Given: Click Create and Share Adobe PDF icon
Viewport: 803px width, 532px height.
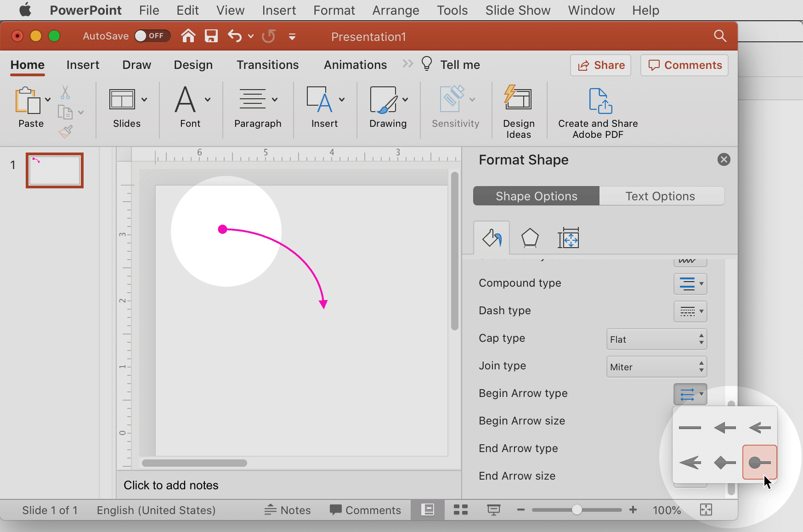Looking at the screenshot, I should click(600, 101).
